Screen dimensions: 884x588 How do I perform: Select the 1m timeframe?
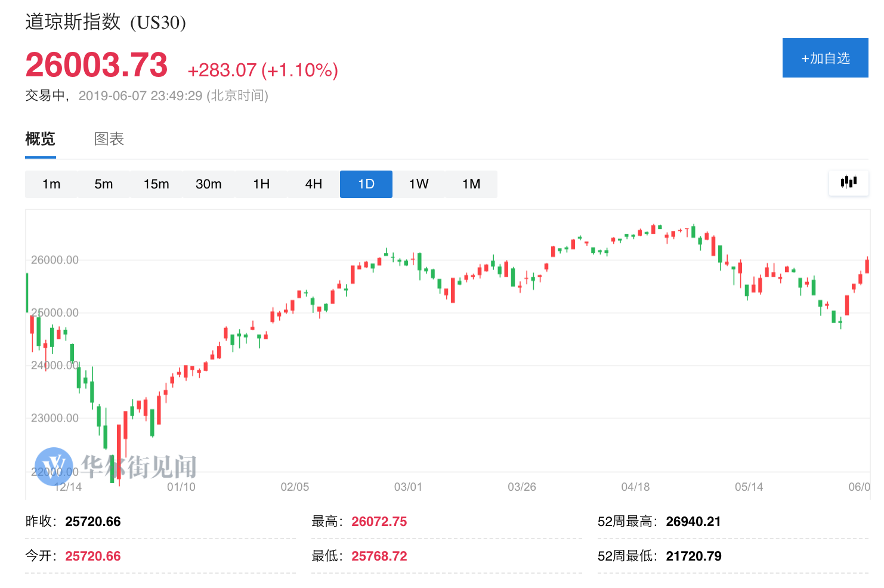click(51, 184)
